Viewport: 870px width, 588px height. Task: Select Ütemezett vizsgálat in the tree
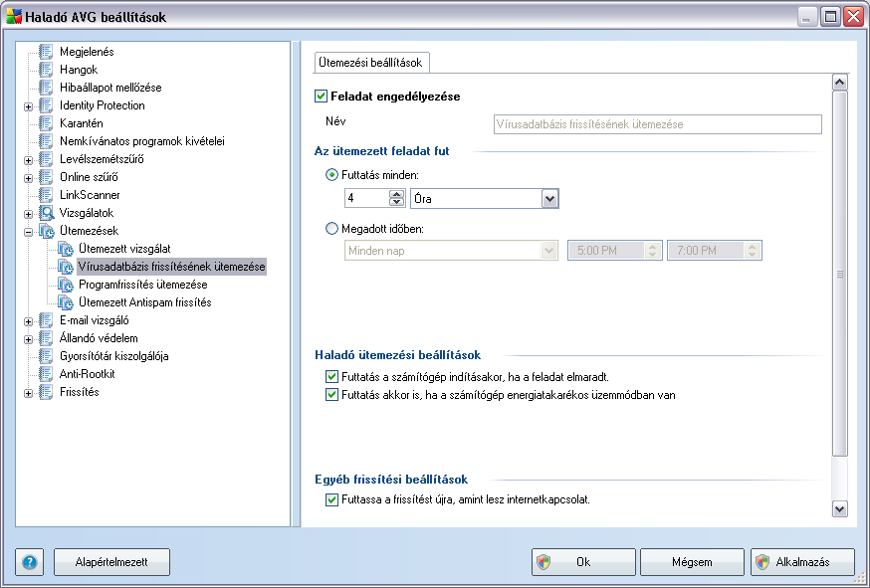pyautogui.click(x=124, y=249)
